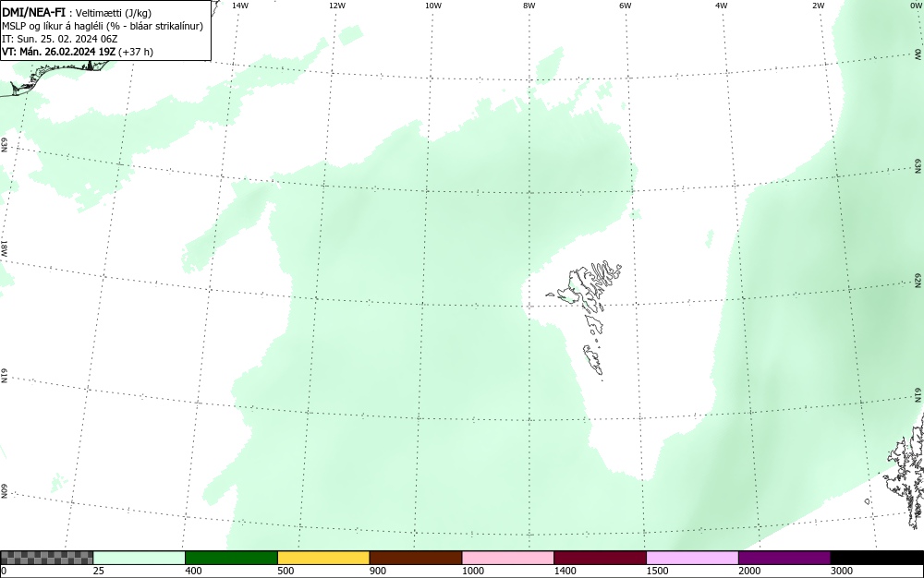
Task: Click the dark green 400–500 legend swatch
Action: coord(231,558)
